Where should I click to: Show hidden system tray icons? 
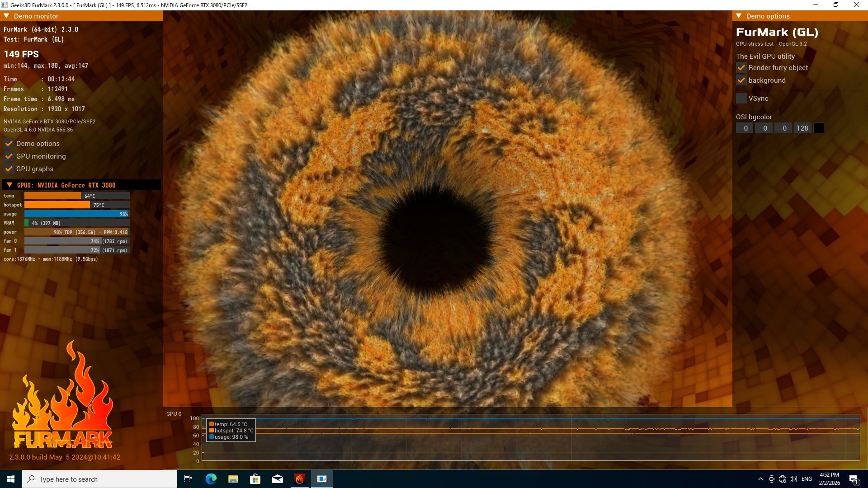[760, 479]
